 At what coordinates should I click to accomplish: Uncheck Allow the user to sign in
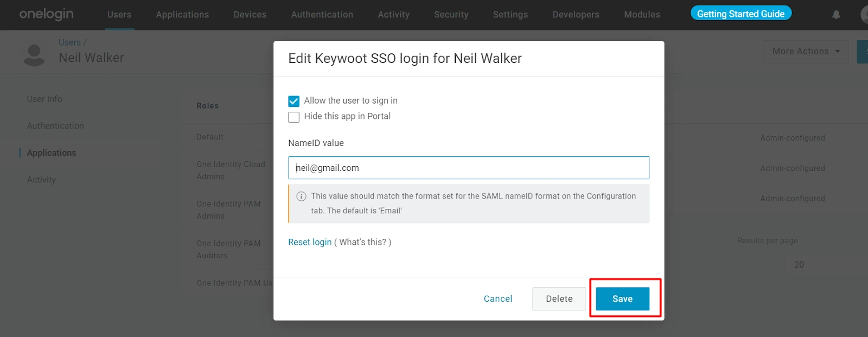pyautogui.click(x=294, y=101)
